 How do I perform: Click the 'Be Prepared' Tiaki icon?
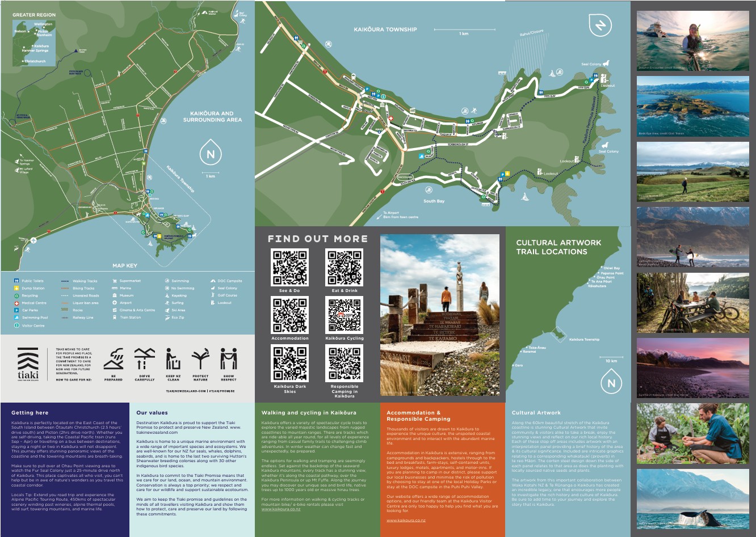pyautogui.click(x=114, y=358)
